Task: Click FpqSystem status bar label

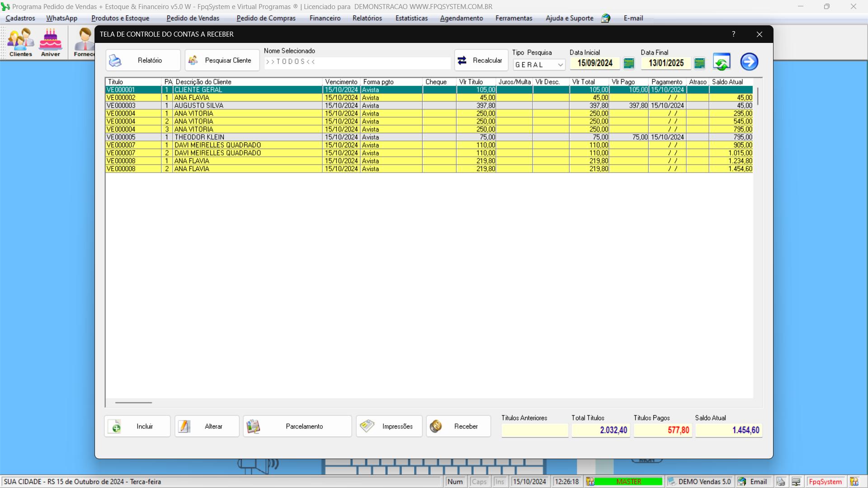Action: 826,482
